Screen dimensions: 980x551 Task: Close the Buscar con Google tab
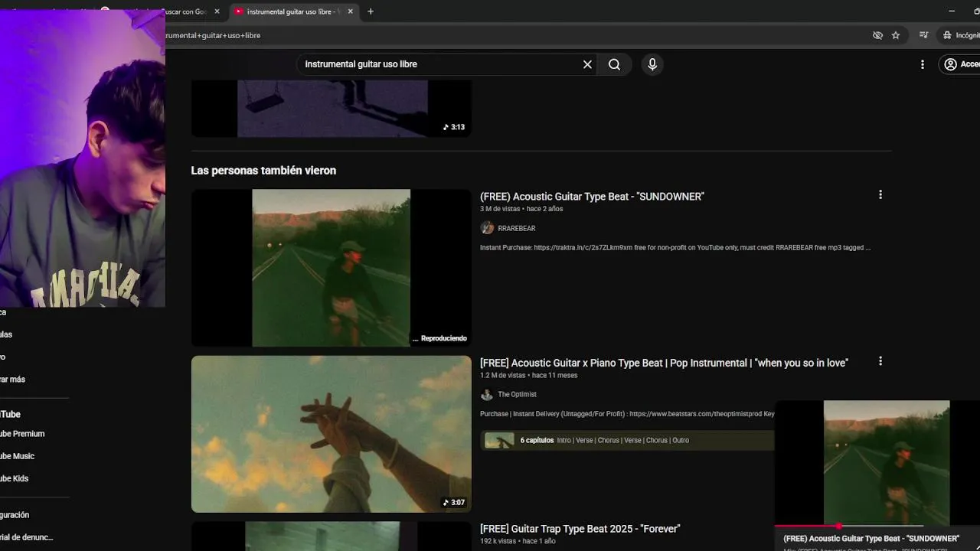(x=217, y=11)
